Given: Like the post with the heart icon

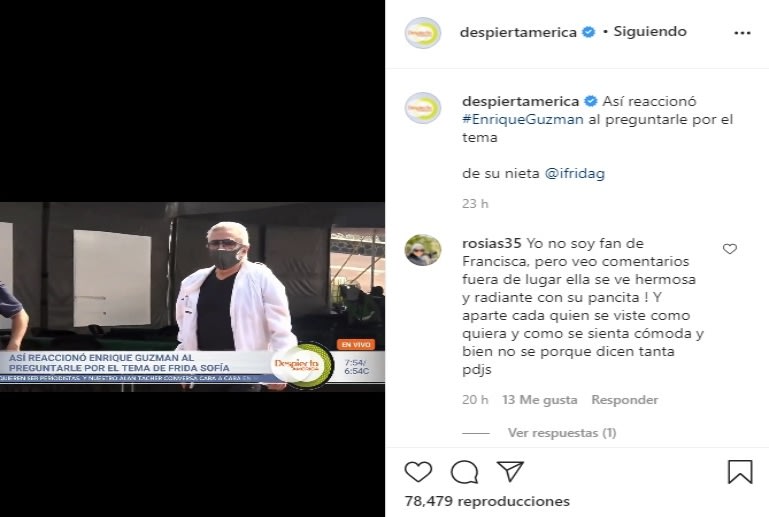Looking at the screenshot, I should (x=418, y=472).
